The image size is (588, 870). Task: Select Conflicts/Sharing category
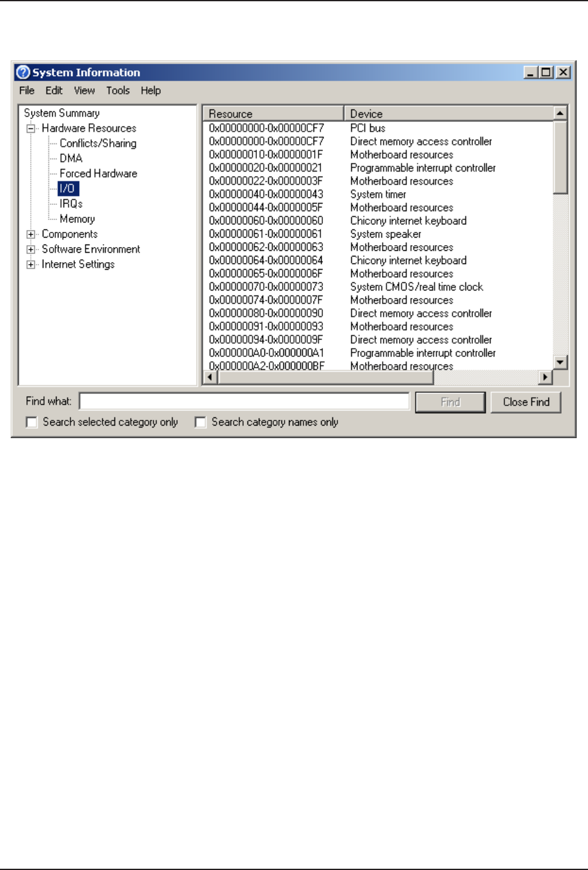click(98, 143)
